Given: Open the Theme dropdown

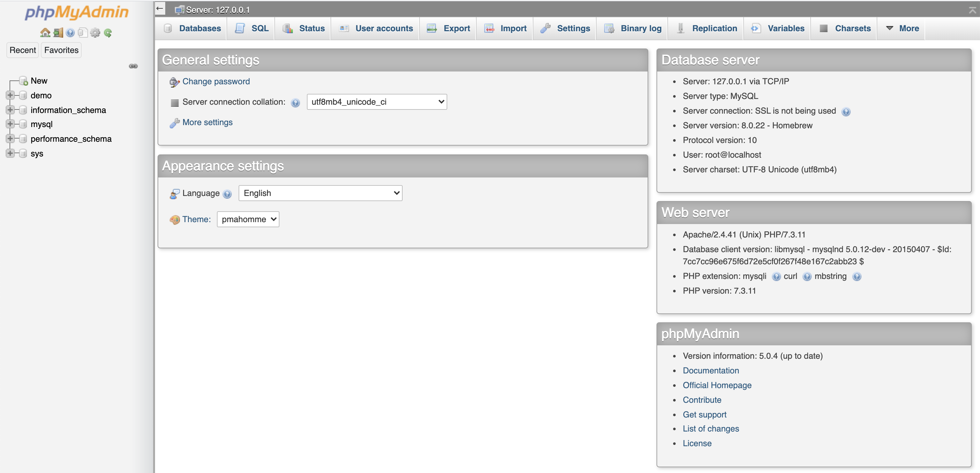Looking at the screenshot, I should [x=248, y=219].
